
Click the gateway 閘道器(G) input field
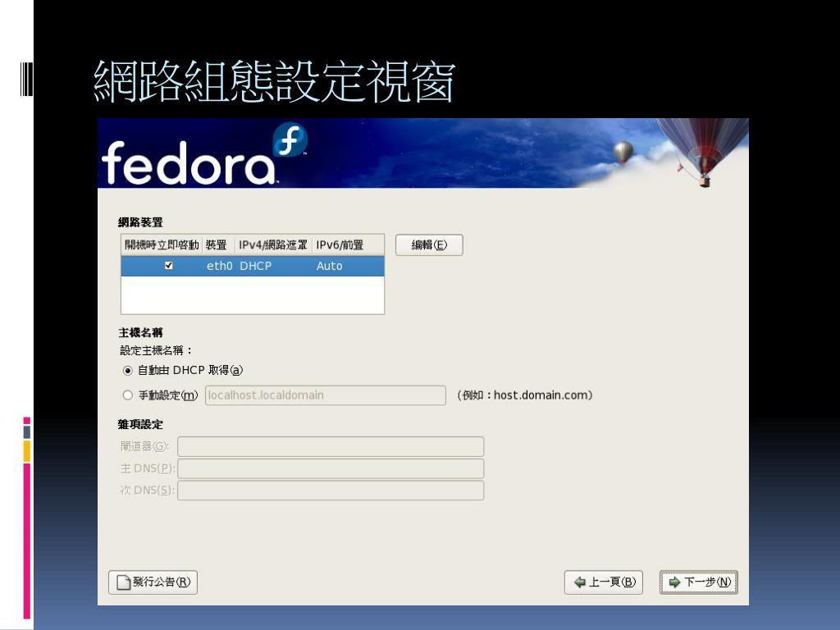(331, 446)
